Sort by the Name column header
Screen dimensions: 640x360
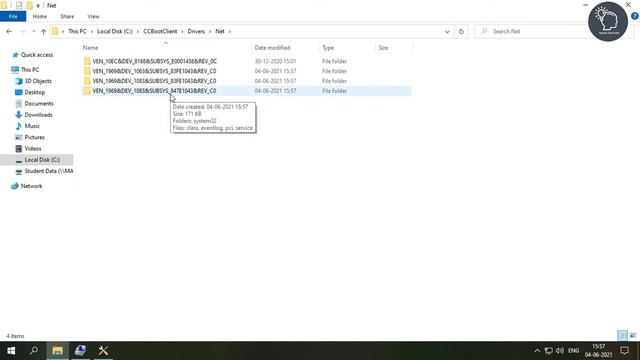91,48
